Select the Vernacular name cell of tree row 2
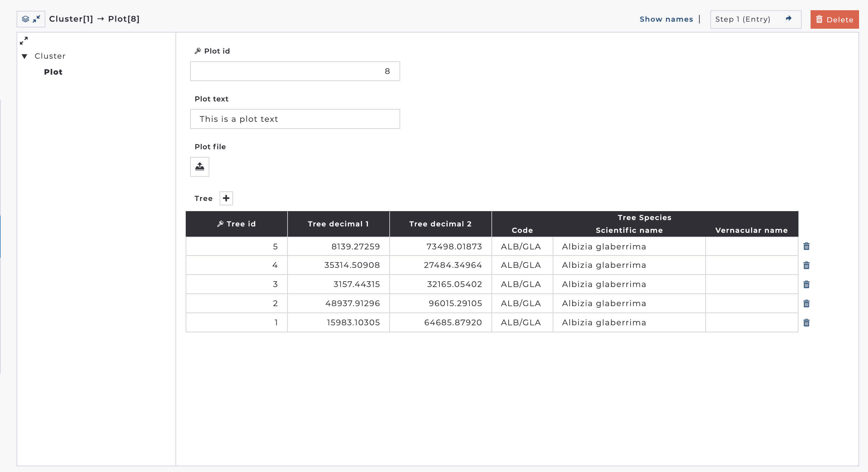Viewport: 868px width, 472px height. (x=752, y=303)
